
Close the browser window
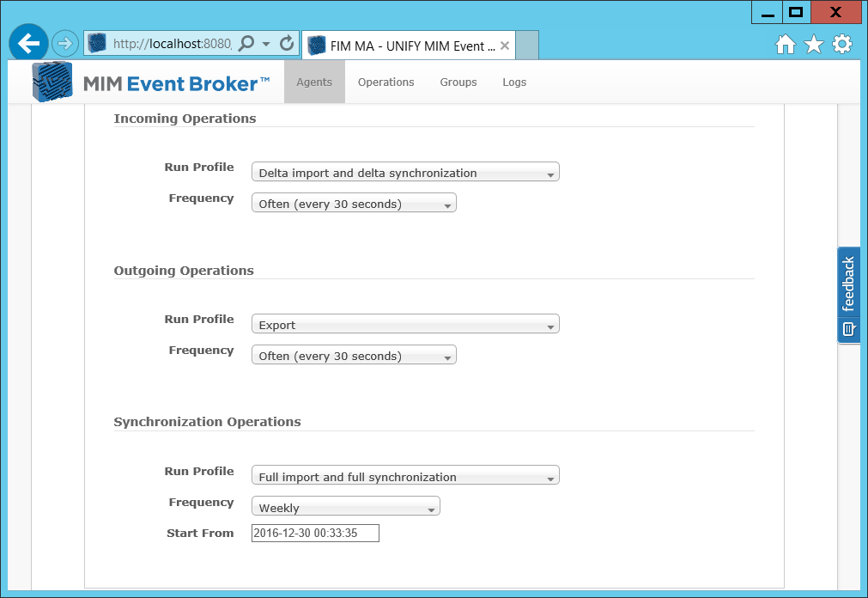[836, 12]
